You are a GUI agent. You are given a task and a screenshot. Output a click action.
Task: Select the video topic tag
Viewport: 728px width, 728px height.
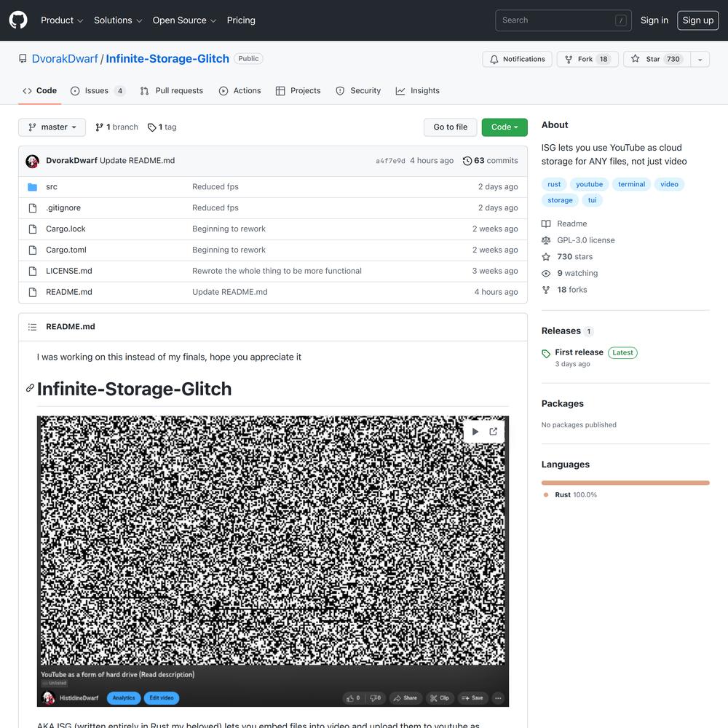[670, 184]
